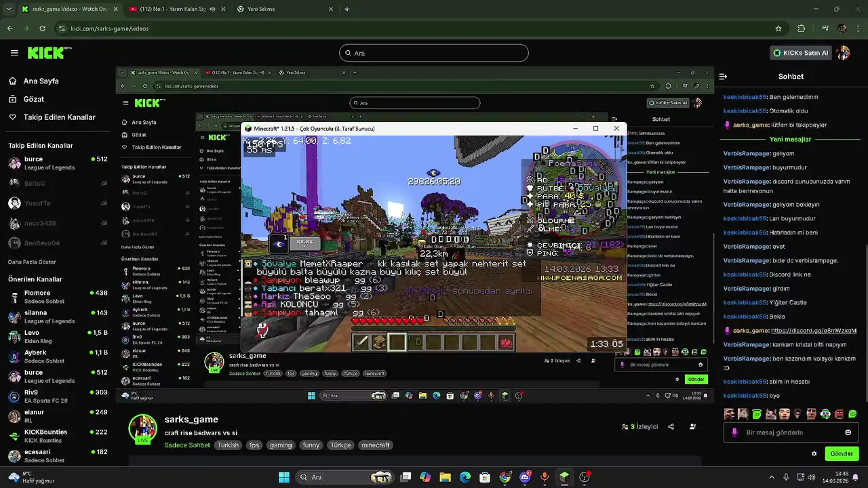Click purple microphone icon in chat input
This screenshot has height=488, width=868.
tap(734, 432)
